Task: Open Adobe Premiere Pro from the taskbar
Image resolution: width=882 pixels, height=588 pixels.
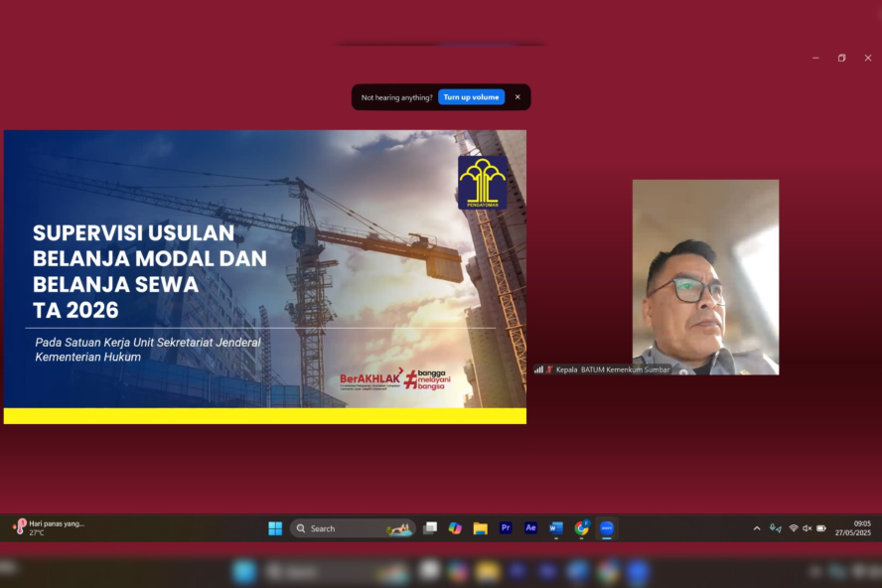Action: pos(506,528)
